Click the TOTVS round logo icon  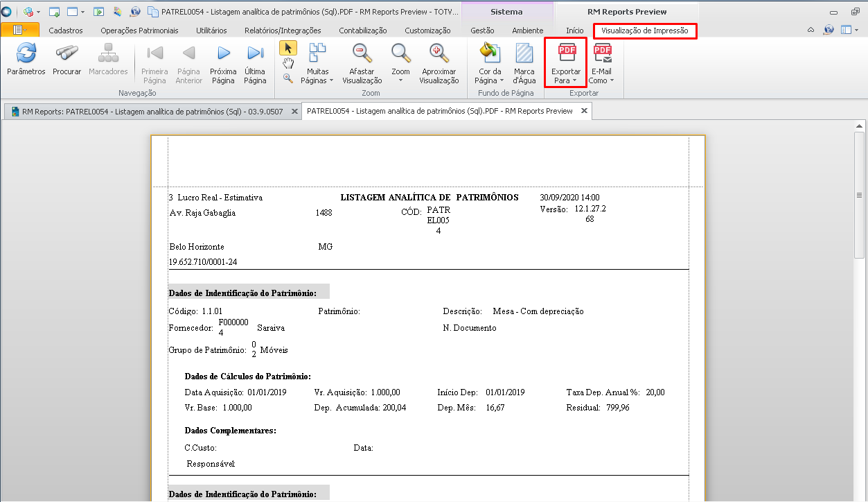pyautogui.click(x=6, y=12)
